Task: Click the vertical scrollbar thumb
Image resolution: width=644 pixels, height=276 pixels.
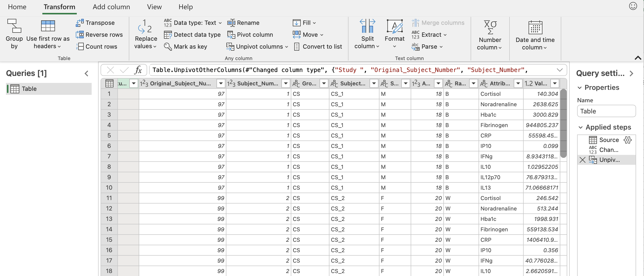Action: point(563,123)
